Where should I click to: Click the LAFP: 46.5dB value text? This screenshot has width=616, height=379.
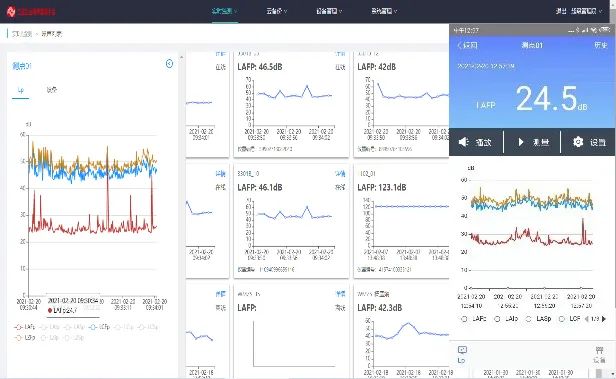click(260, 67)
